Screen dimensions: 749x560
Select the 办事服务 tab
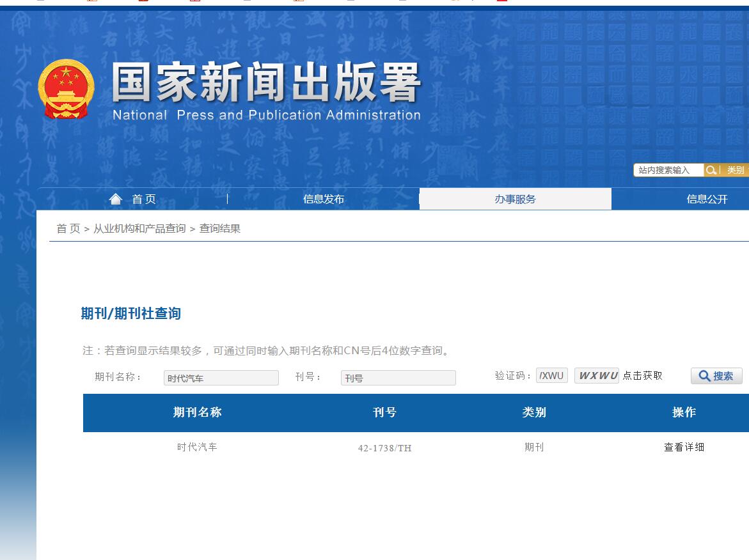[x=515, y=199]
